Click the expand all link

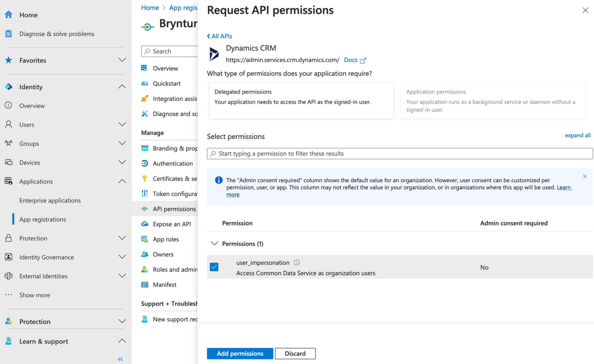(577, 135)
